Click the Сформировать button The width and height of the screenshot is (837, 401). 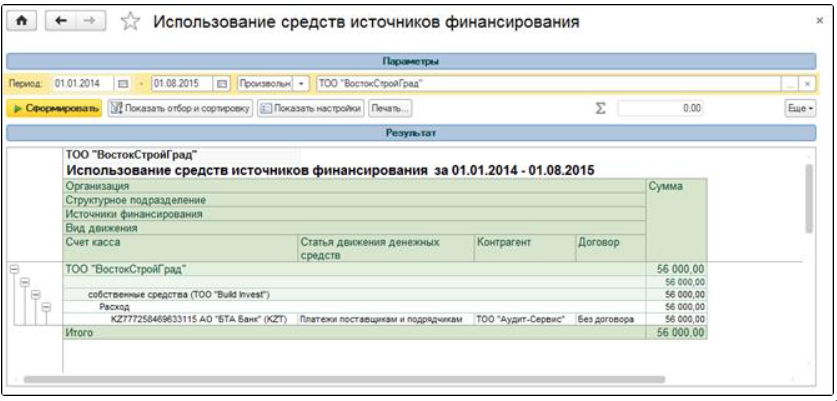(55, 108)
